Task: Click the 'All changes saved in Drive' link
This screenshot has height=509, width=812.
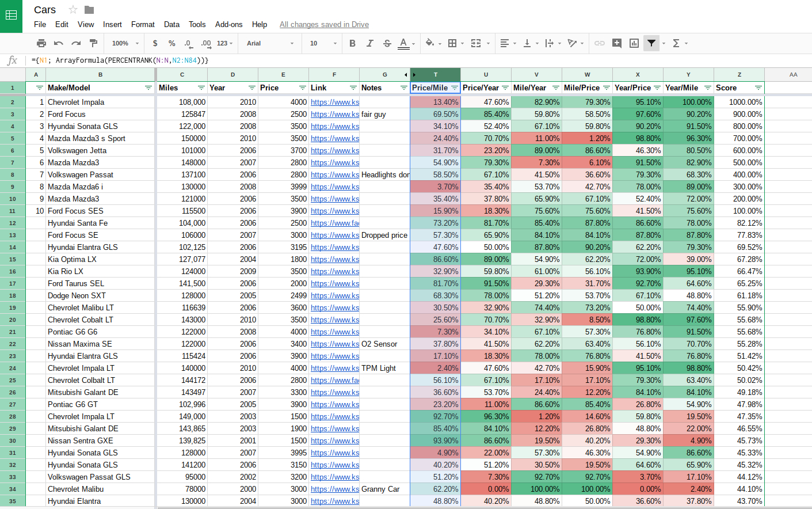Action: point(324,25)
